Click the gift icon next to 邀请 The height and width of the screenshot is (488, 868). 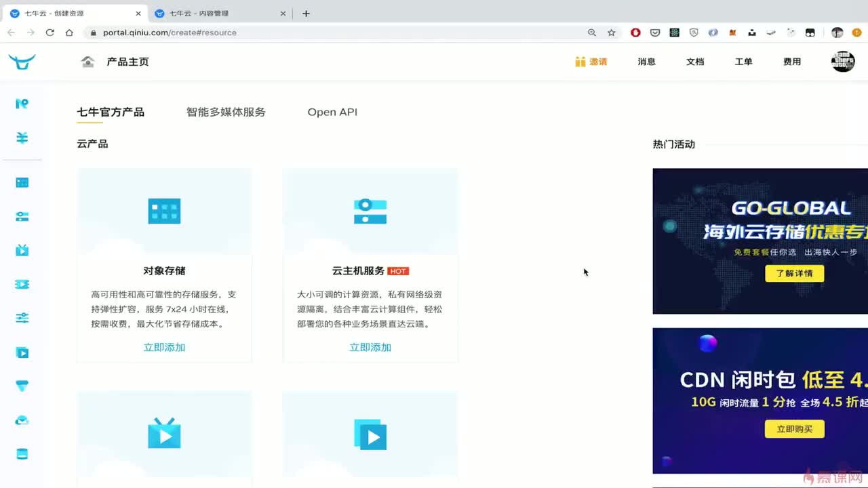coord(580,62)
